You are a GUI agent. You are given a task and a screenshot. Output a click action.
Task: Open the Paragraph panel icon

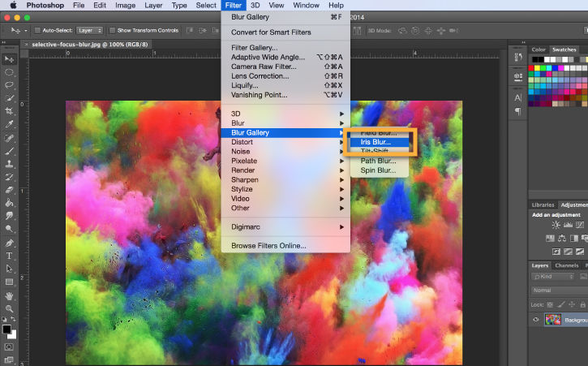coord(517,111)
